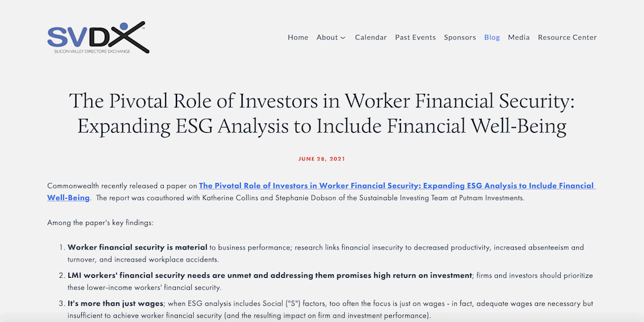
Task: Click the About menu label
Action: click(x=327, y=38)
